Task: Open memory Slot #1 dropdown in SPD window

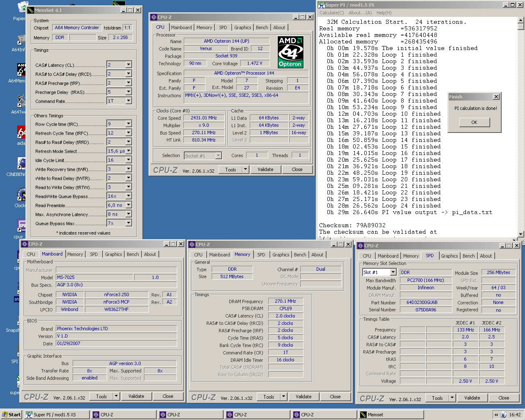Action: [x=393, y=272]
